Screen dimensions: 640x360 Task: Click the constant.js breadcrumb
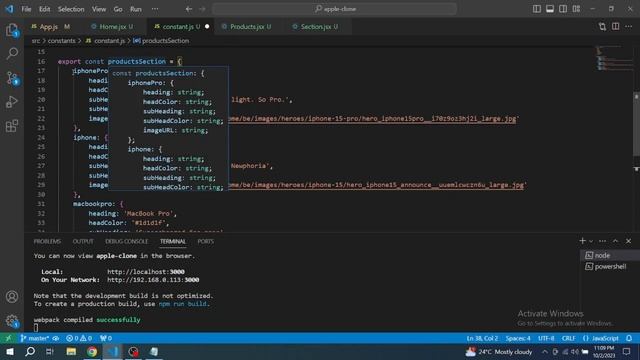point(106,41)
